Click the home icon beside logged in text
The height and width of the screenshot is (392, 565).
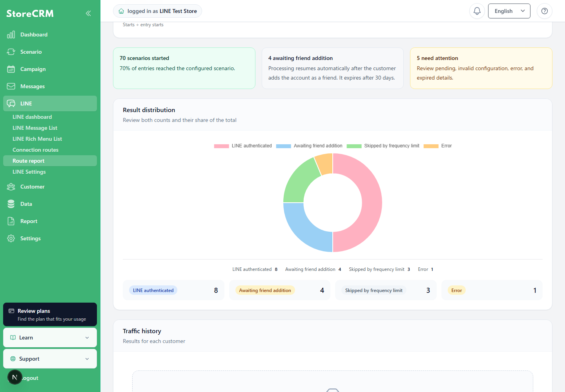pyautogui.click(x=121, y=11)
